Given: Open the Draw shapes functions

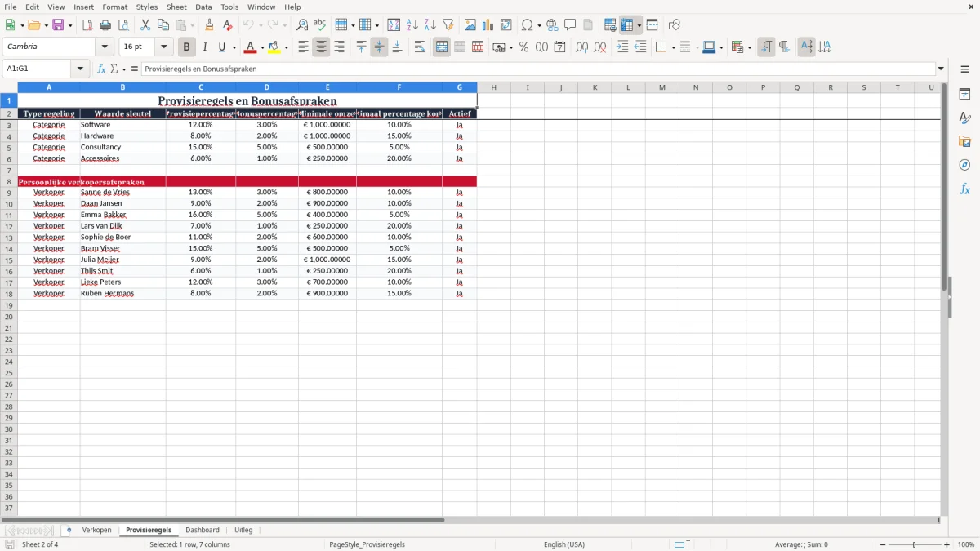Looking at the screenshot, I should [x=674, y=25].
